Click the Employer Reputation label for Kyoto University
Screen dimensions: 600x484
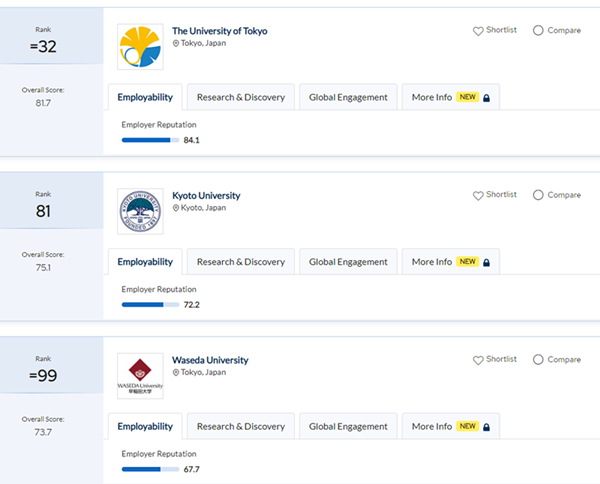point(159,289)
